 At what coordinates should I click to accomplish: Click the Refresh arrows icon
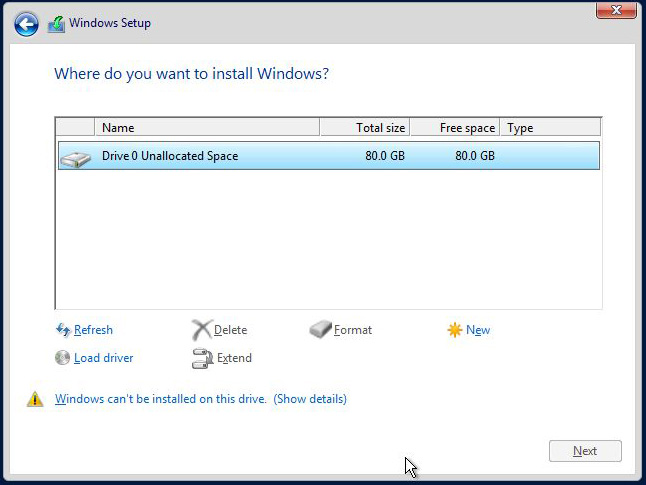tap(63, 330)
